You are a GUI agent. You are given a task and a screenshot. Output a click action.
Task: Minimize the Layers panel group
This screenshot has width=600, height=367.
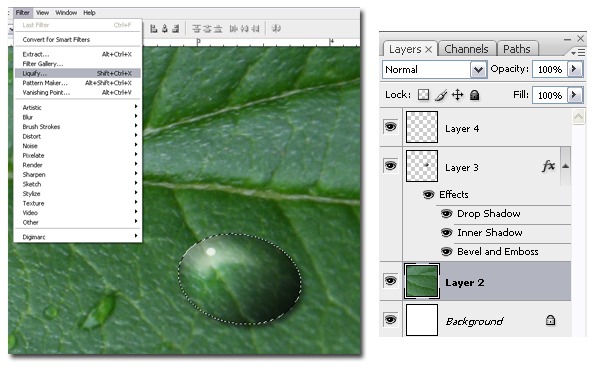click(567, 39)
